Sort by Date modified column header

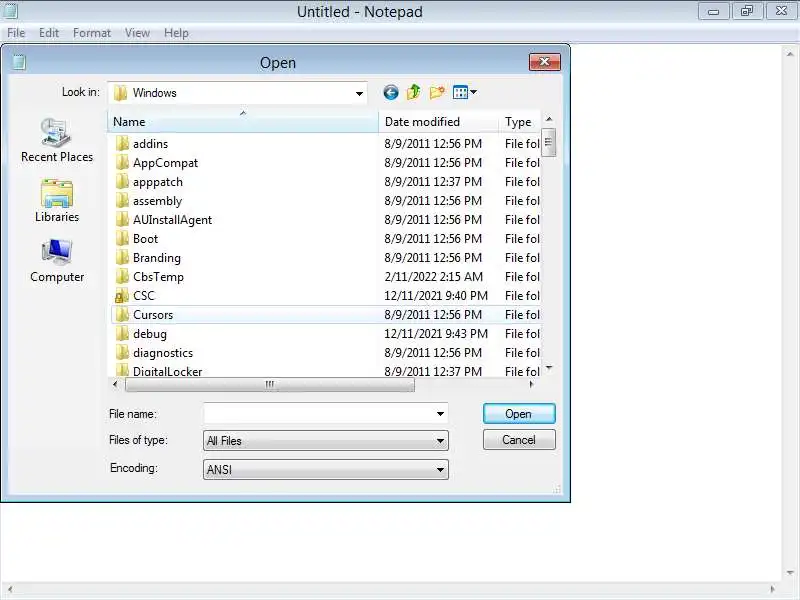click(439, 121)
